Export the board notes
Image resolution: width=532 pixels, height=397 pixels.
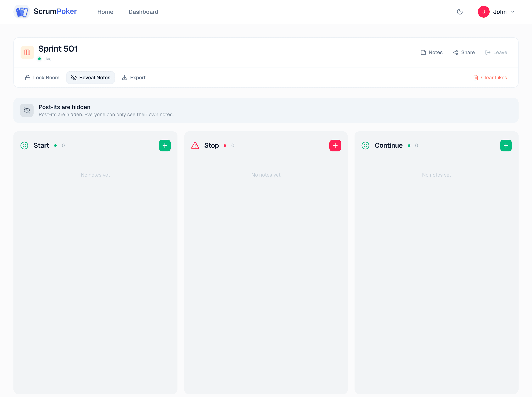[134, 78]
